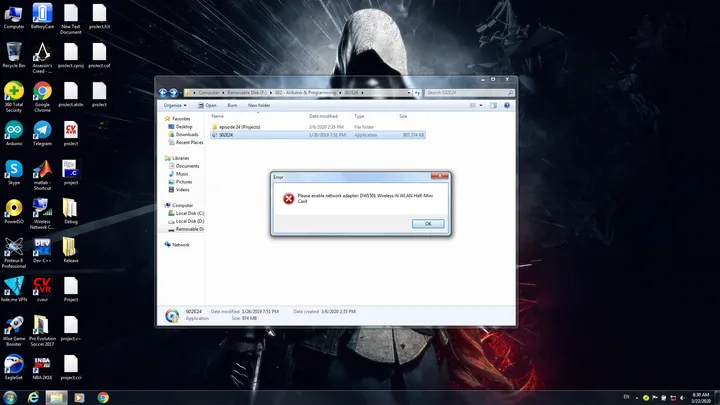Viewport: 720px width, 405px height.
Task: Click the Search S02E24 field
Action: 469,93
